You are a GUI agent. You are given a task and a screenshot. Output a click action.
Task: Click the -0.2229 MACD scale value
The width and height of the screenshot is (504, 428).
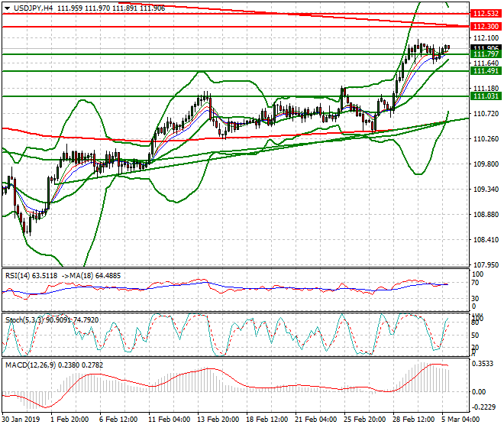coord(483,407)
